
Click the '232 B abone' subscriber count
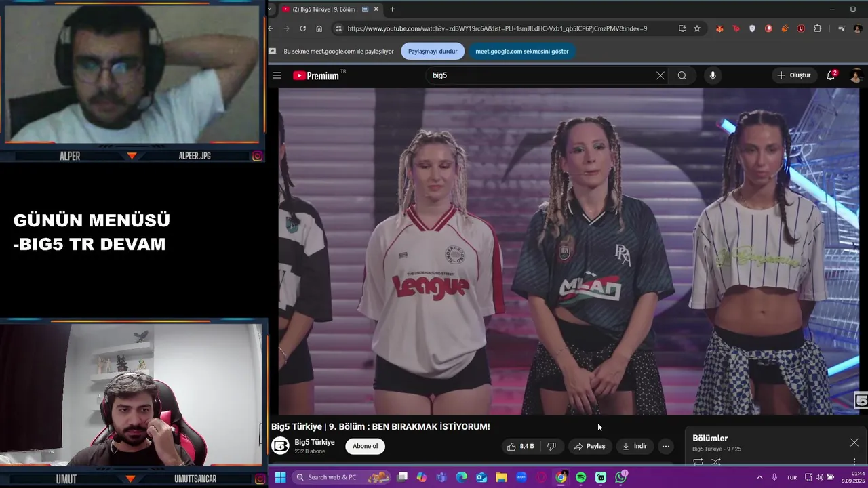[310, 451]
